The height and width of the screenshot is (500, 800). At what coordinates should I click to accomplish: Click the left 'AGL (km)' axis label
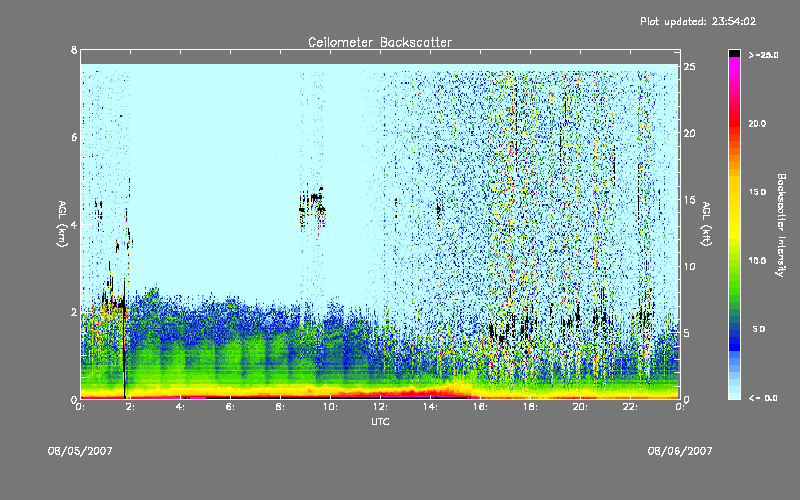(63, 224)
